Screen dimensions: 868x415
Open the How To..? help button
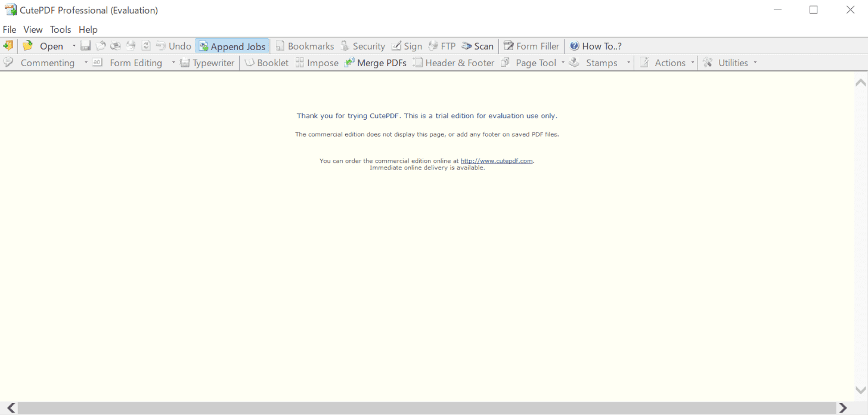(596, 46)
